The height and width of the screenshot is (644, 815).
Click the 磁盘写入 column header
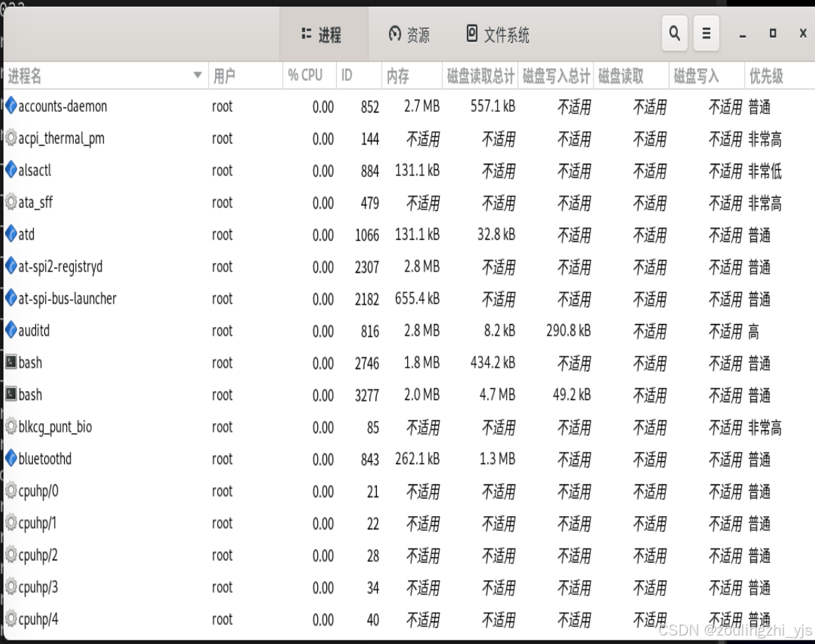pos(707,76)
